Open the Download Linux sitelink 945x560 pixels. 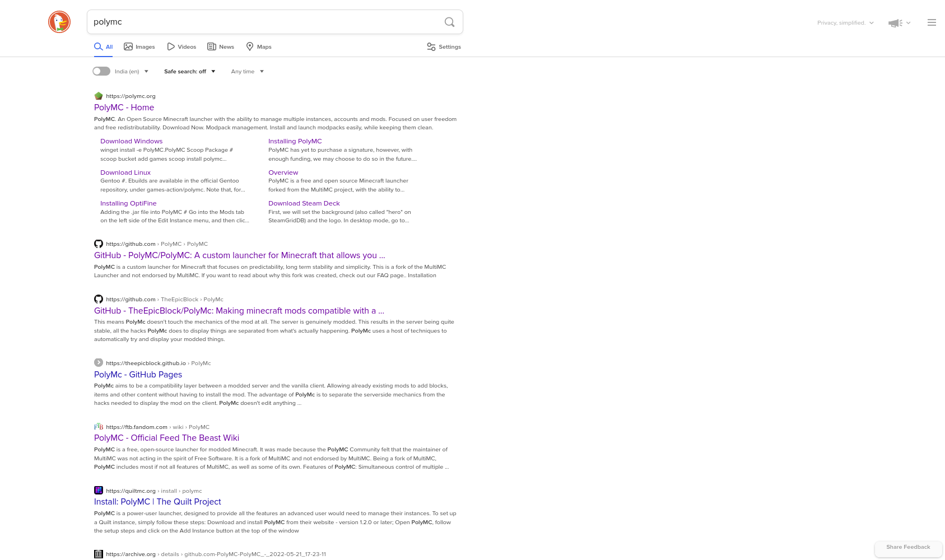[125, 172]
